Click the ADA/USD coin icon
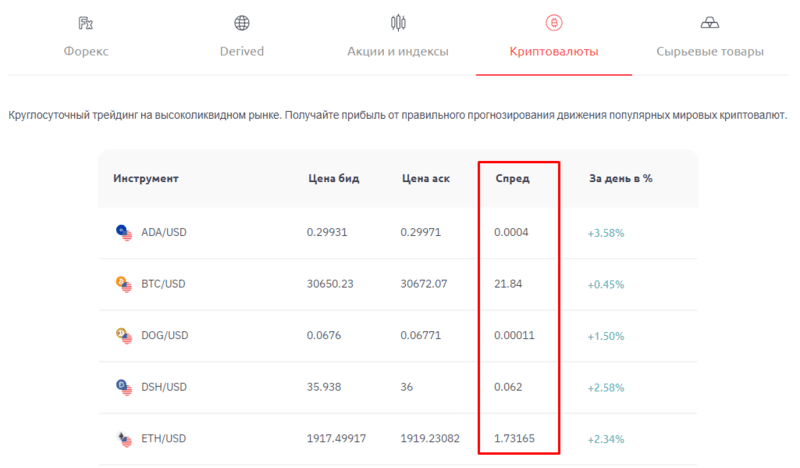This screenshot has height=468, width=800. pos(123,233)
